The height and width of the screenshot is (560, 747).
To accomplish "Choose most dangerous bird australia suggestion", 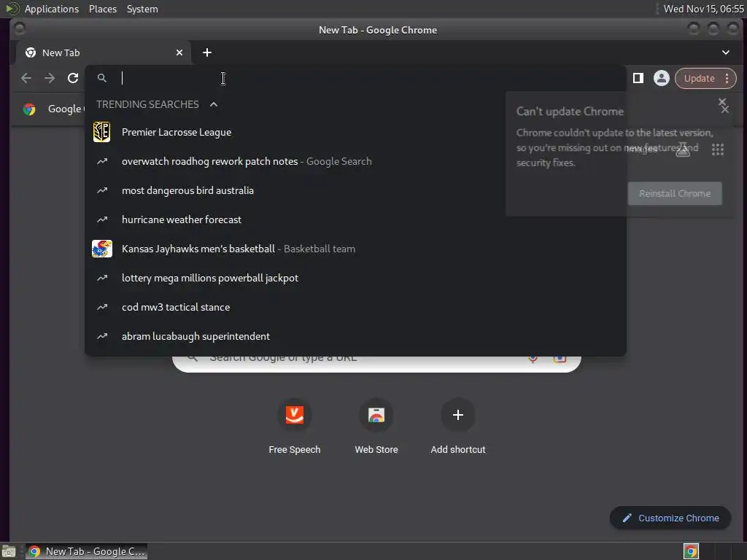I will pyautogui.click(x=355, y=190).
